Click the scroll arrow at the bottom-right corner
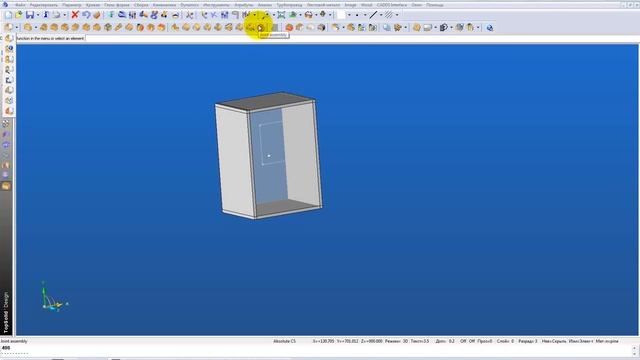The width and height of the screenshot is (640, 360). point(635,353)
